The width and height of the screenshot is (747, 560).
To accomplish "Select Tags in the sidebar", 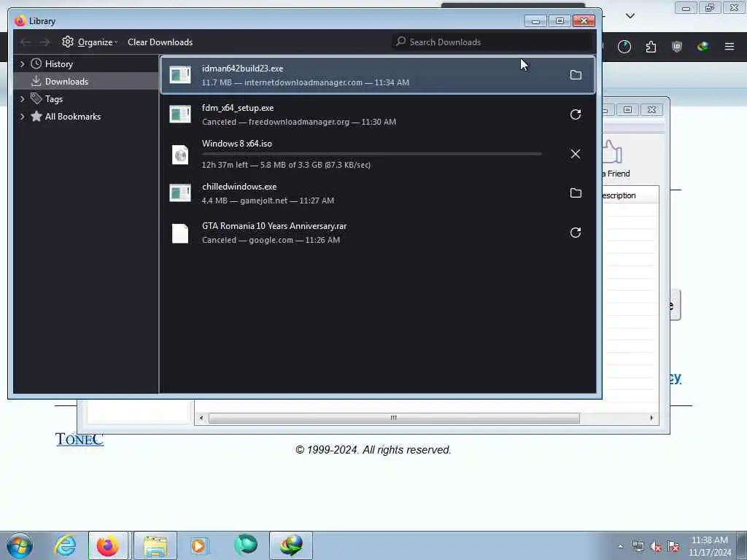I will [54, 99].
